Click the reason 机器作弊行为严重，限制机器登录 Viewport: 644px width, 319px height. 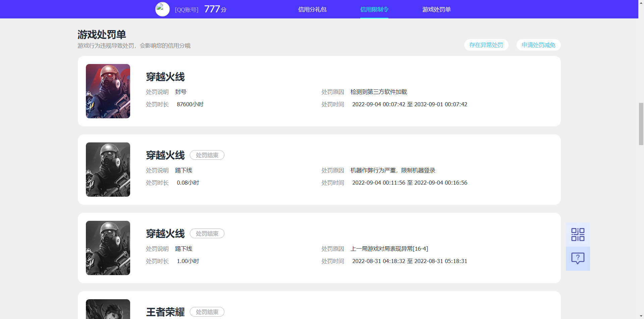coord(393,170)
